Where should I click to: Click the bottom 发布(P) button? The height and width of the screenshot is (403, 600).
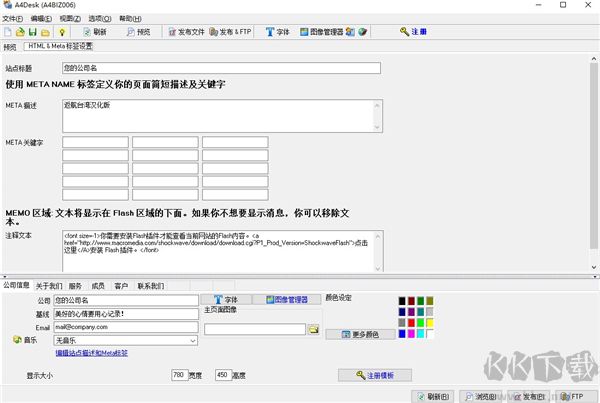529,396
